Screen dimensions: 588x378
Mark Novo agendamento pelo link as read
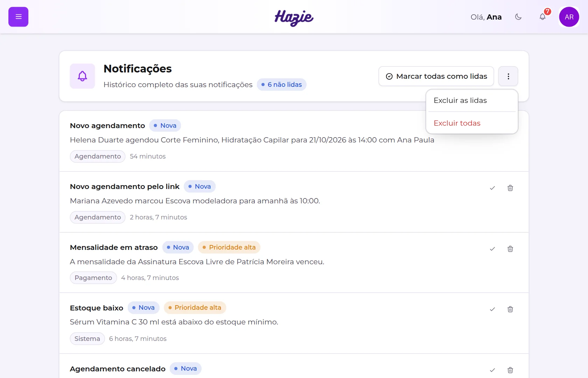pyautogui.click(x=492, y=188)
